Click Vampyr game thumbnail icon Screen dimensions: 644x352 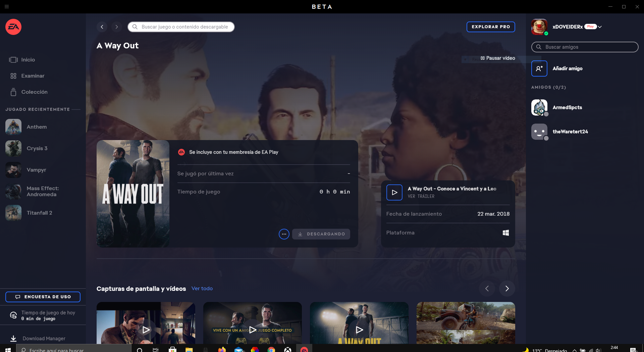pyautogui.click(x=13, y=170)
